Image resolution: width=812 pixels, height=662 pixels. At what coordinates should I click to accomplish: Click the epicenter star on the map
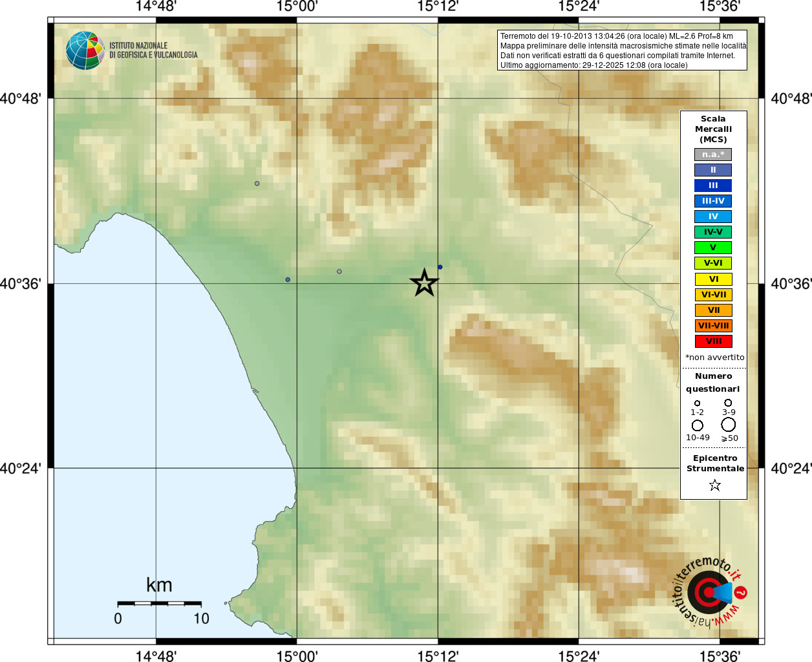tap(424, 283)
